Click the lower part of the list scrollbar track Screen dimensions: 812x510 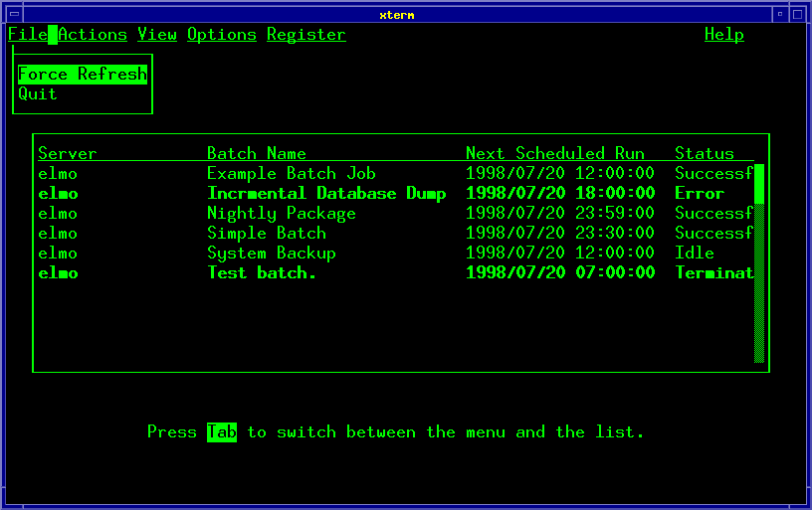759,318
